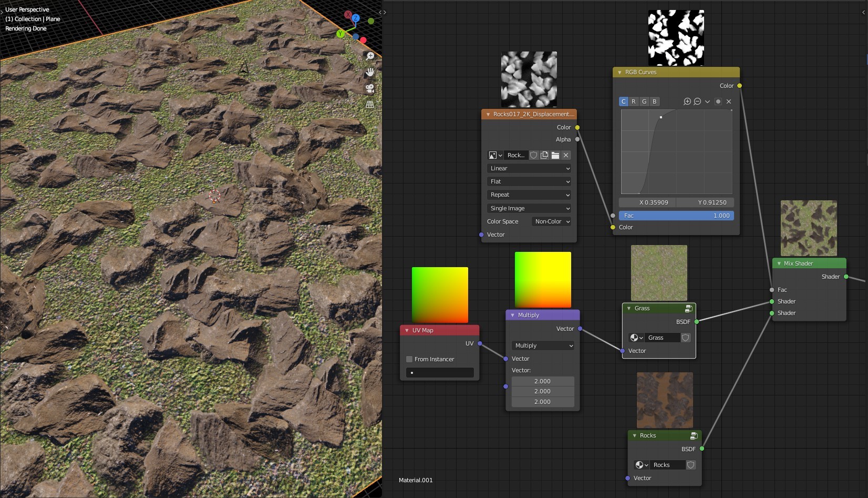868x498 pixels.
Task: Open the Multiply operation dropdown
Action: pyautogui.click(x=543, y=345)
